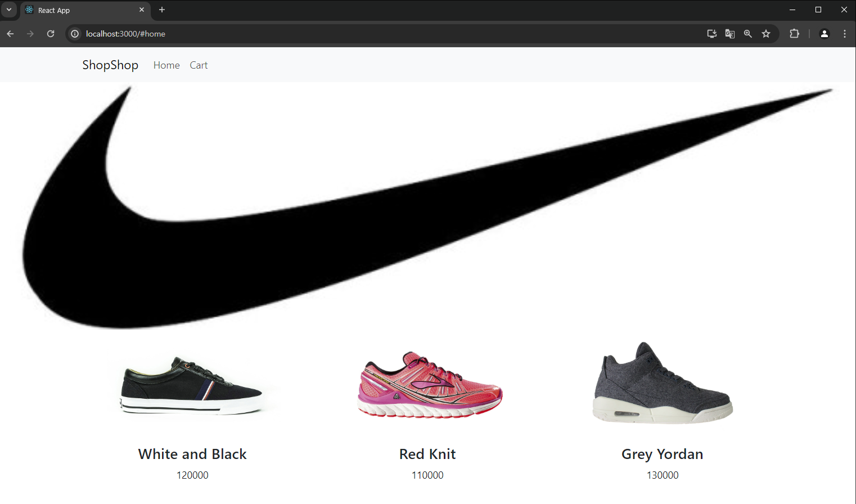The width and height of the screenshot is (856, 504).
Task: Open the Chrome profile avatar
Action: tap(825, 34)
